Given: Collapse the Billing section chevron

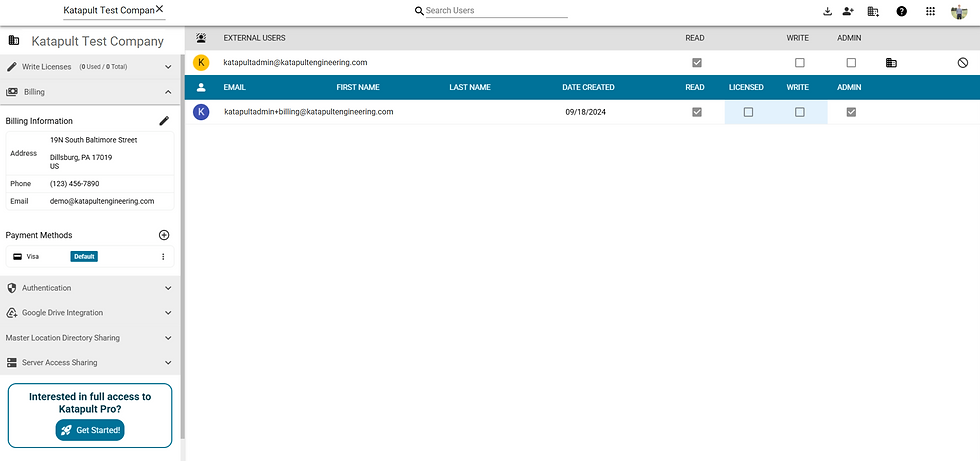Looking at the screenshot, I should (x=168, y=92).
